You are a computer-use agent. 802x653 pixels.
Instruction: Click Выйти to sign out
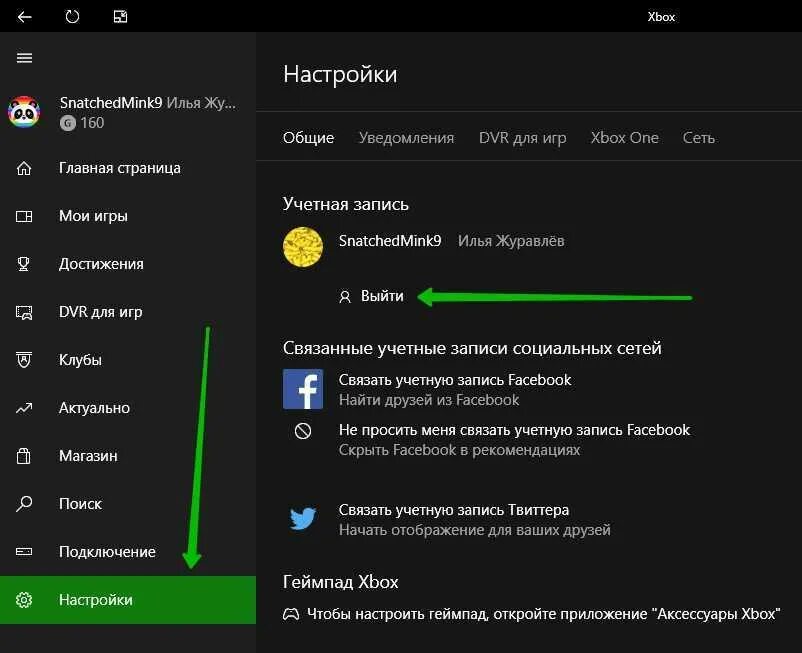click(382, 296)
